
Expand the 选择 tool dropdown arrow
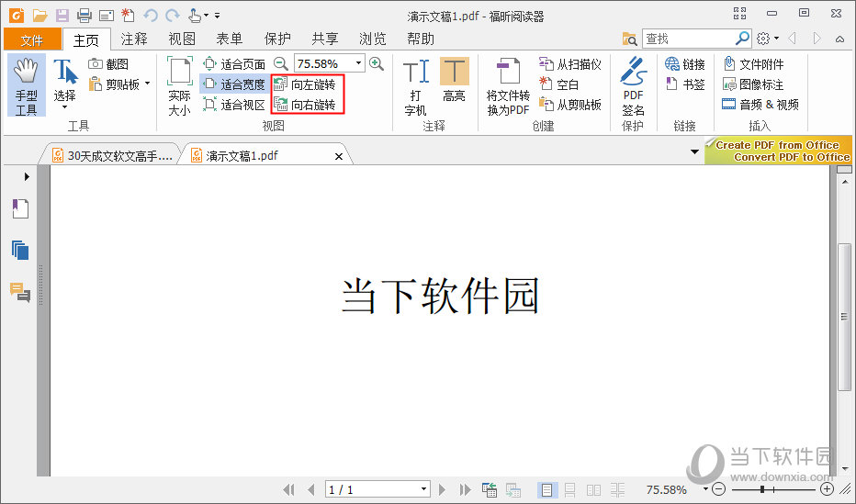(65, 106)
